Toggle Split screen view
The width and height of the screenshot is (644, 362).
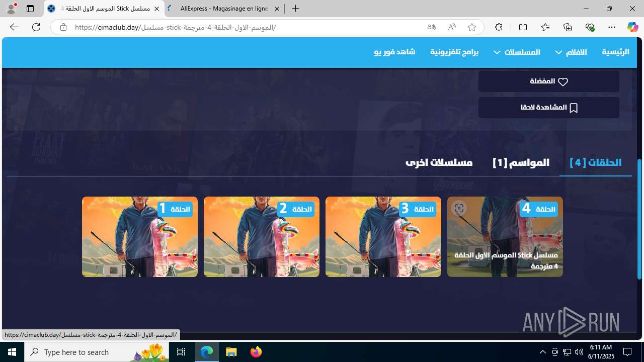[x=523, y=27]
